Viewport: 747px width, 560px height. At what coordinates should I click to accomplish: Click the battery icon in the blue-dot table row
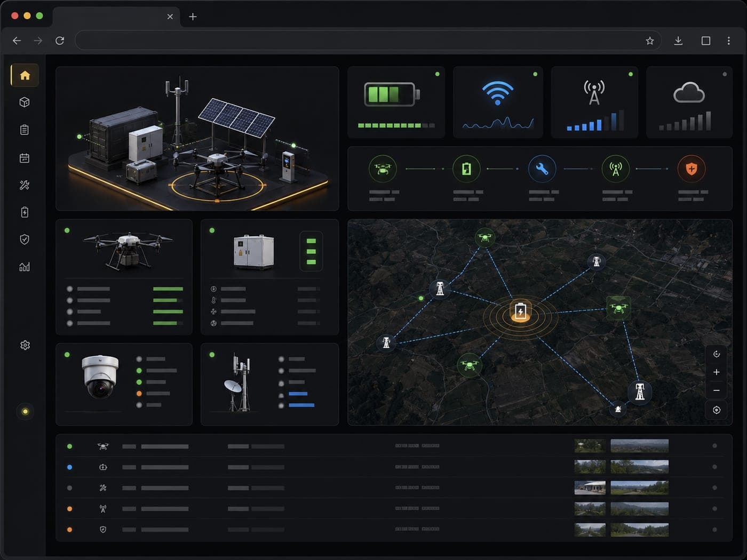point(103,467)
